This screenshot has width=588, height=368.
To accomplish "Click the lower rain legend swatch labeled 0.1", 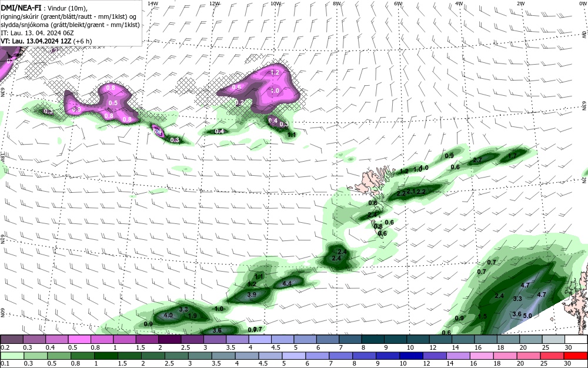I will [x=12, y=355].
